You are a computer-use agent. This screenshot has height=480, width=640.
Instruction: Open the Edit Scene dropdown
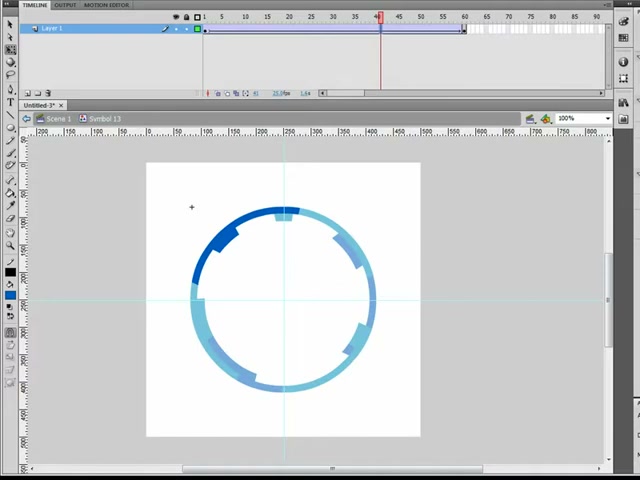point(530,119)
